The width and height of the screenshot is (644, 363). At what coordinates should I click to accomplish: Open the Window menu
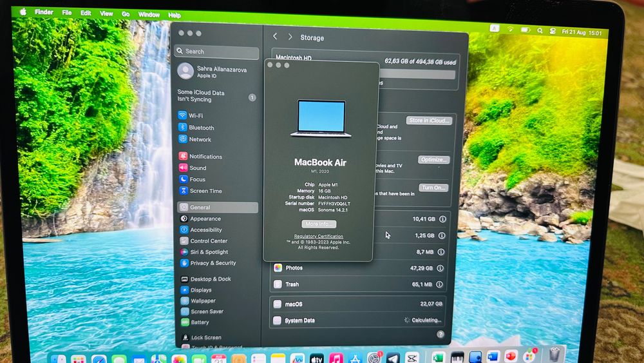[149, 14]
